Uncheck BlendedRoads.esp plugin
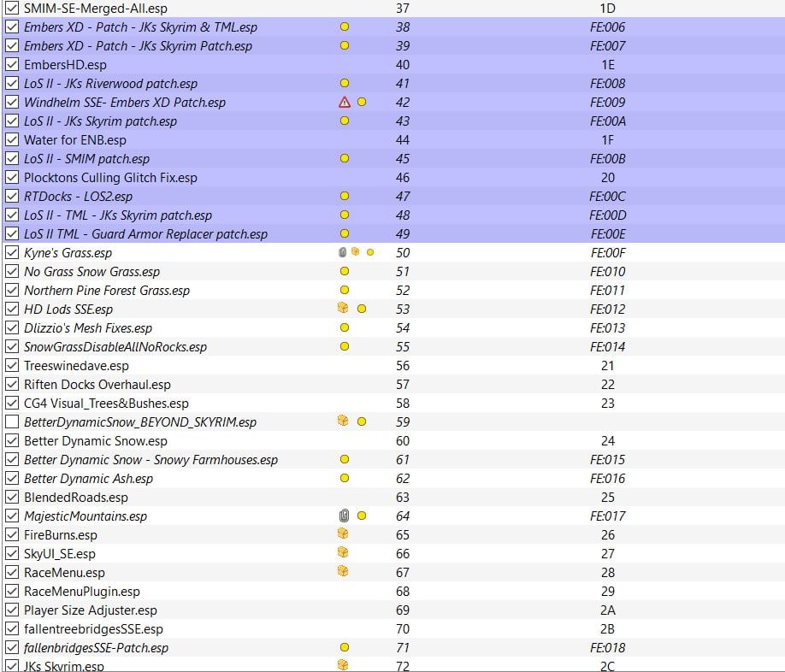Image resolution: width=785 pixels, height=672 pixels. pyautogui.click(x=12, y=498)
